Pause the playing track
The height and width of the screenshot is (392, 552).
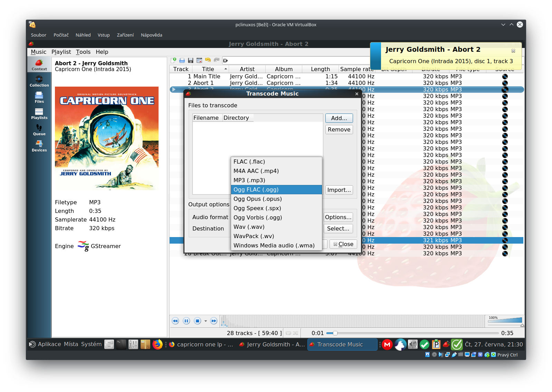point(187,321)
